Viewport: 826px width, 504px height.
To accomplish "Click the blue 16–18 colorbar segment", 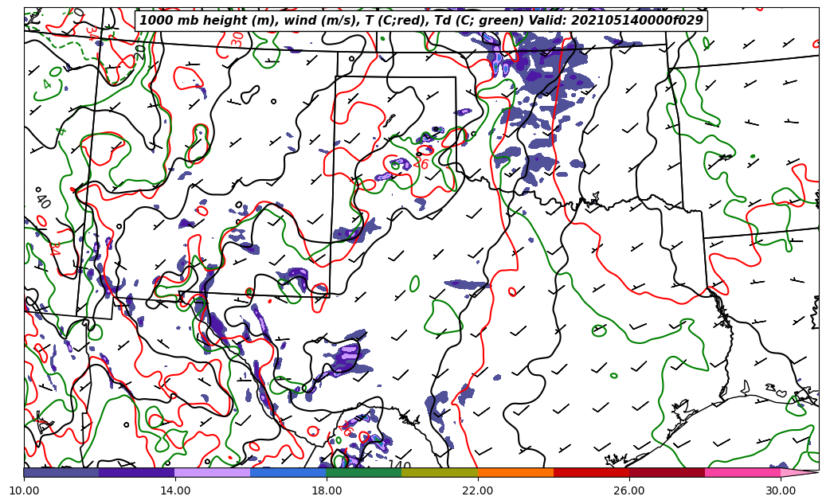I will point(288,472).
